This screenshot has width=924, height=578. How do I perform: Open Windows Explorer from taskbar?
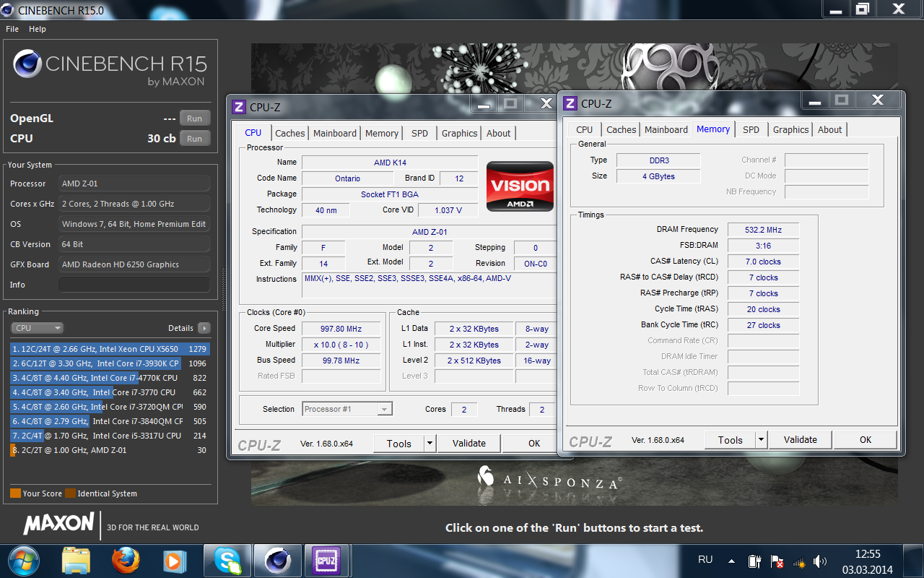(x=76, y=561)
